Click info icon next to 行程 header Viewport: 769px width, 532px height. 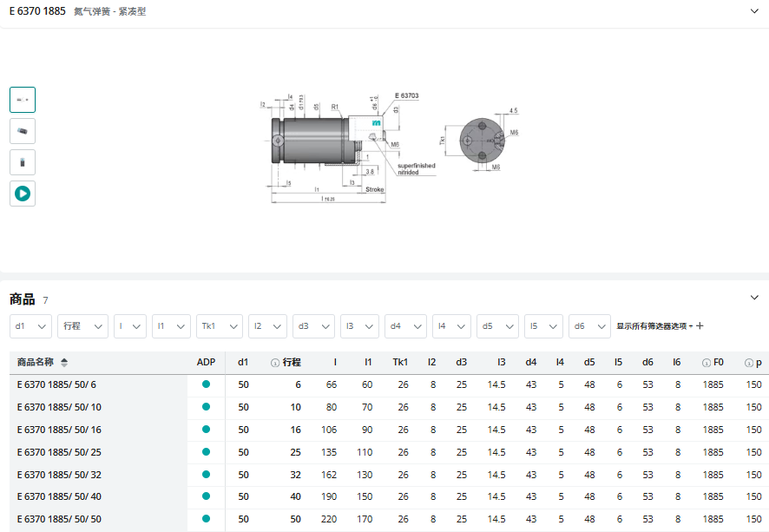point(275,363)
